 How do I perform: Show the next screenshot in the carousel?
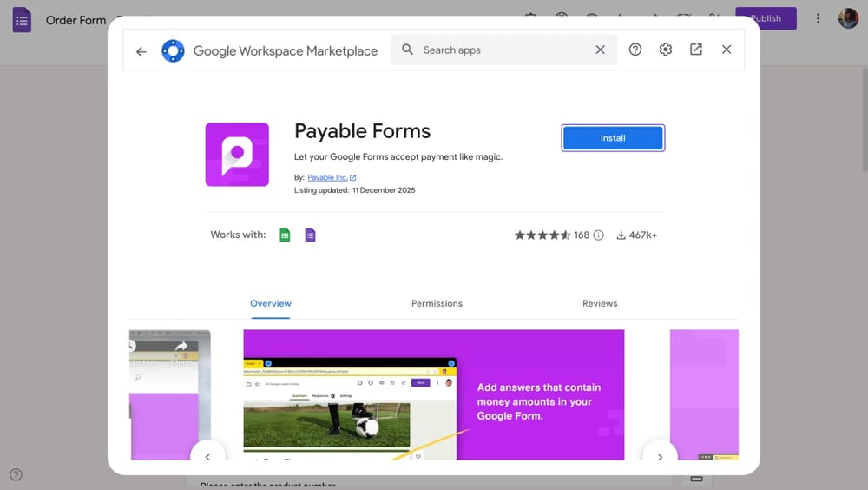(x=660, y=456)
